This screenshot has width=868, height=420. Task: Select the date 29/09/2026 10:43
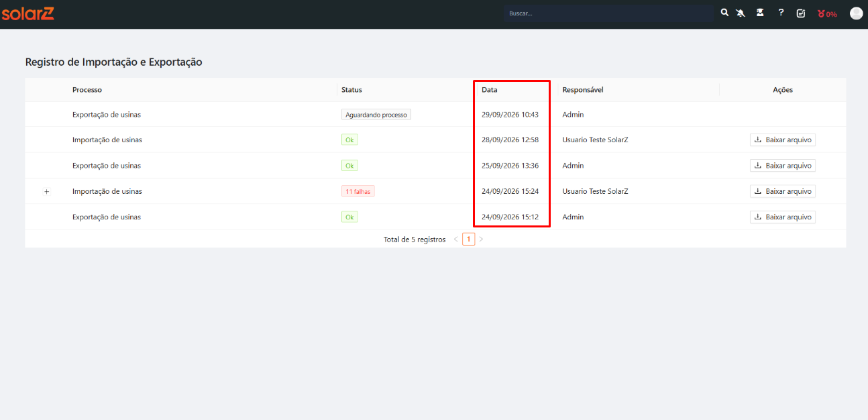click(510, 115)
